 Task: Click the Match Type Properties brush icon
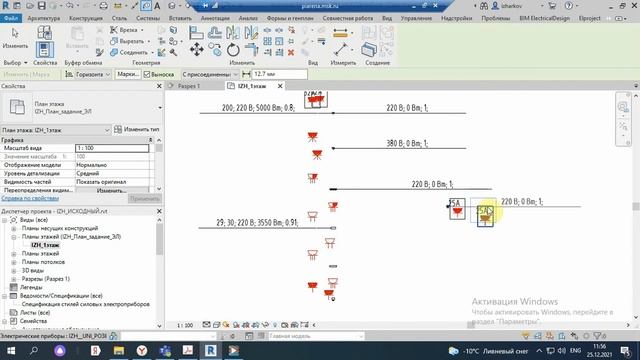coord(100,53)
